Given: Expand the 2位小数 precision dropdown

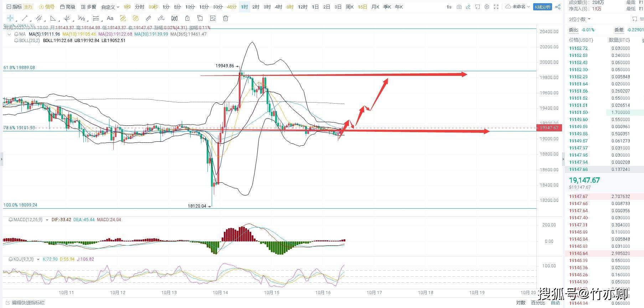Looking at the screenshot, I should tap(579, 19).
